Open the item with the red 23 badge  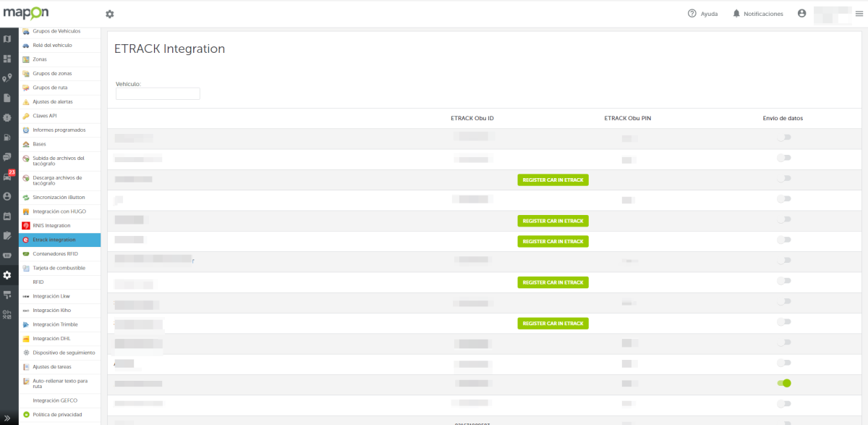(x=7, y=177)
